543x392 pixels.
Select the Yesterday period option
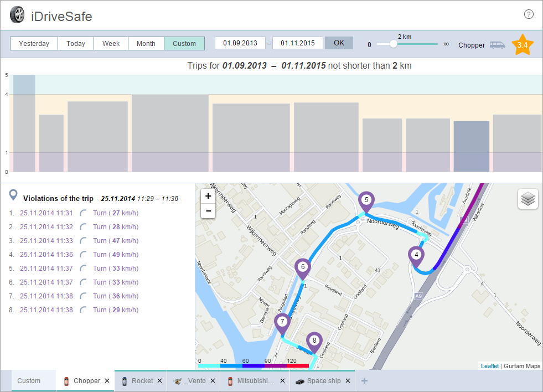(x=34, y=44)
